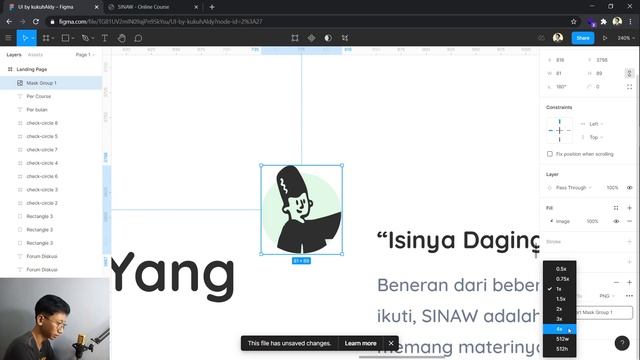Choose 2x export scale
This screenshot has width=640, height=360.
point(560,309)
